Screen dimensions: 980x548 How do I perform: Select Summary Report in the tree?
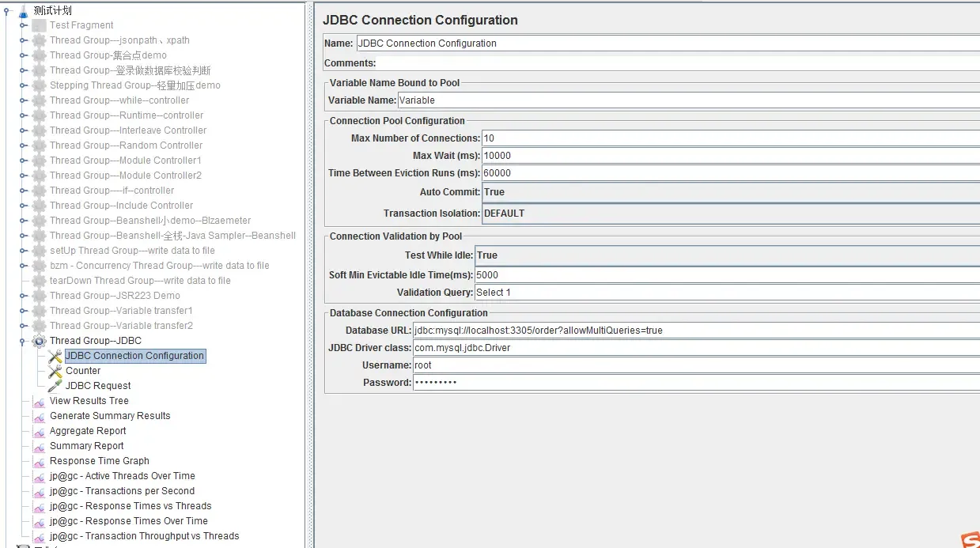tap(86, 446)
